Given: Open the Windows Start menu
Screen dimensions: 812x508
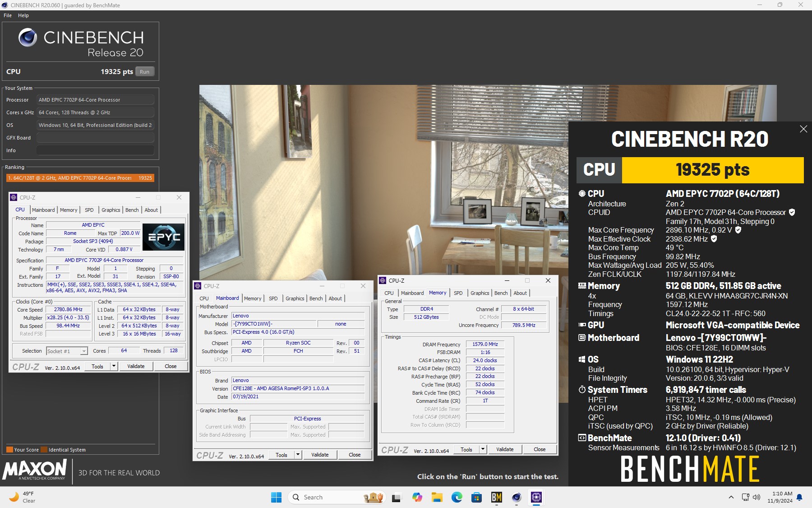Looking at the screenshot, I should coord(276,497).
